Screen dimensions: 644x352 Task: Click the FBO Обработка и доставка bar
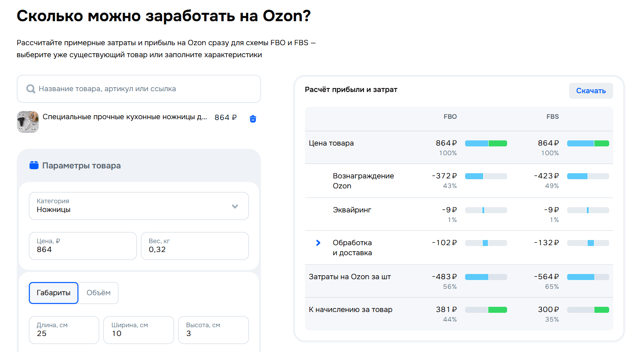pos(486,243)
